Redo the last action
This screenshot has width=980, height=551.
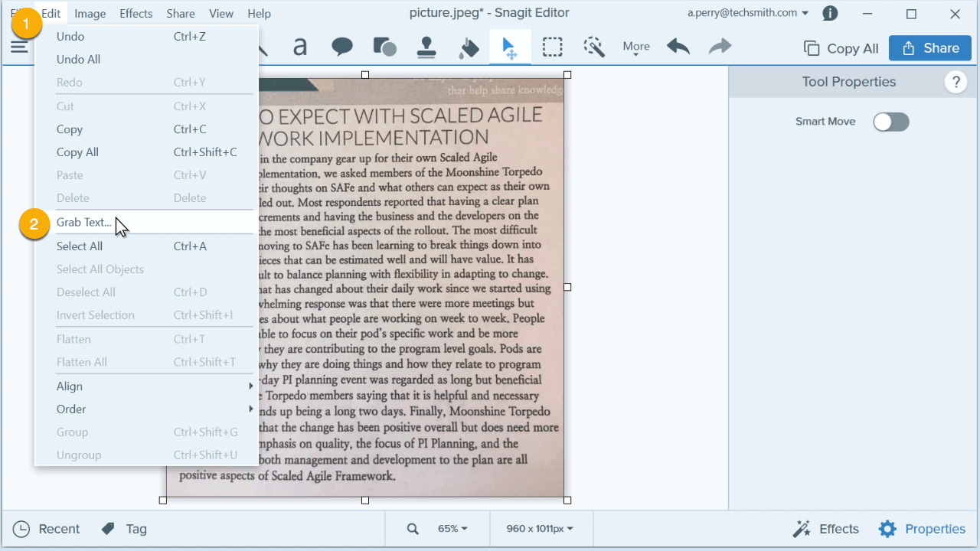719,46
